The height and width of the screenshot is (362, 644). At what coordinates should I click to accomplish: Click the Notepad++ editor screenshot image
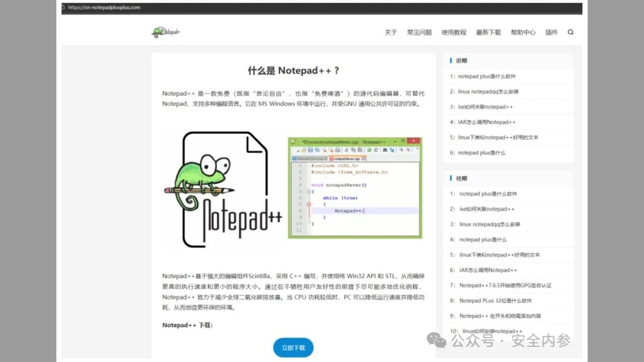click(355, 188)
